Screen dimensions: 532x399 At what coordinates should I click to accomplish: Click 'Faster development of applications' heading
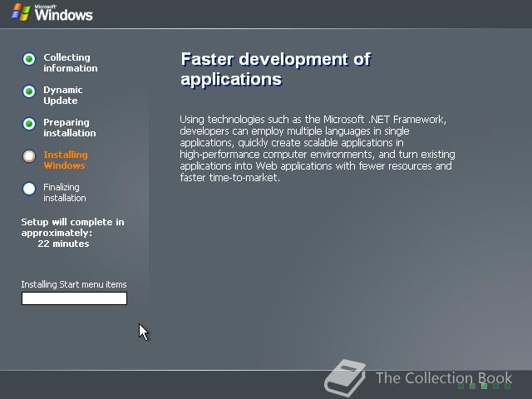[276, 69]
